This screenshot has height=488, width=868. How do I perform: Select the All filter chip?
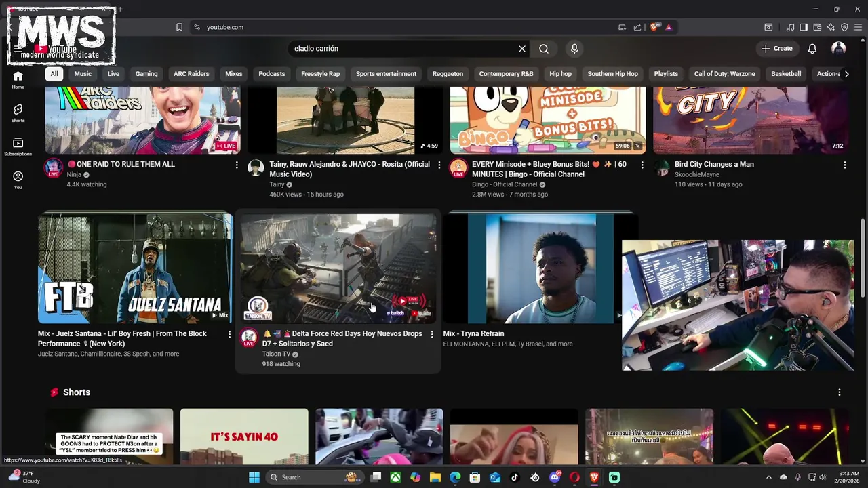(54, 74)
